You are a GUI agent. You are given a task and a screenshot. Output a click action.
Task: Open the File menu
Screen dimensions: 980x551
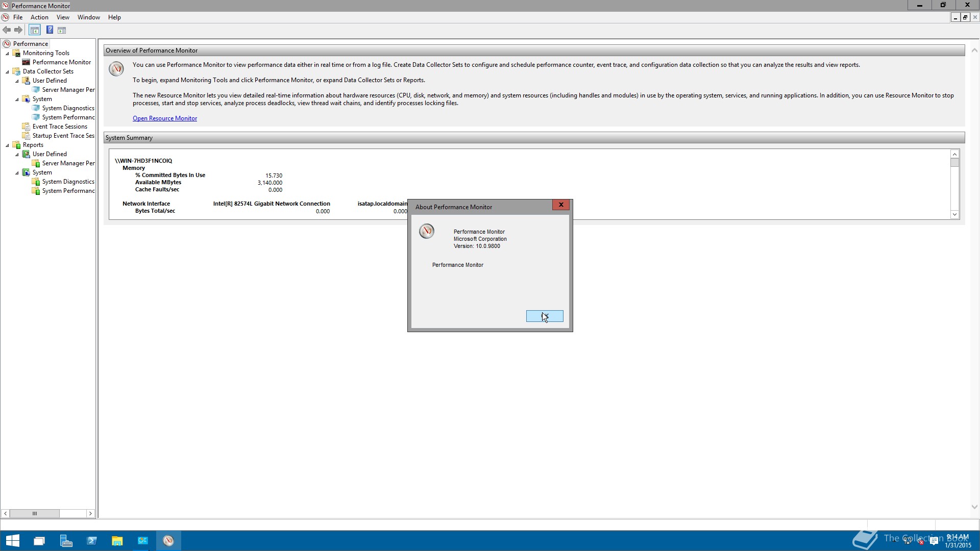(18, 17)
